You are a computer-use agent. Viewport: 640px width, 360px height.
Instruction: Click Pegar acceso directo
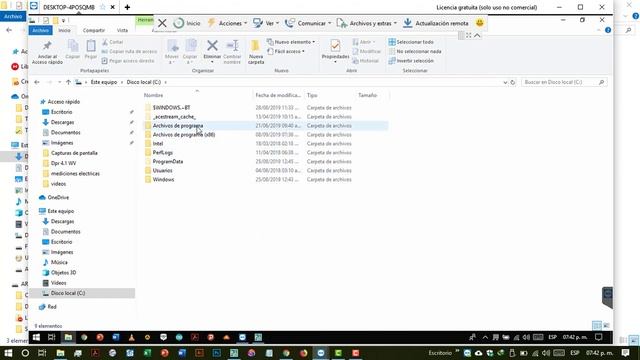128,61
